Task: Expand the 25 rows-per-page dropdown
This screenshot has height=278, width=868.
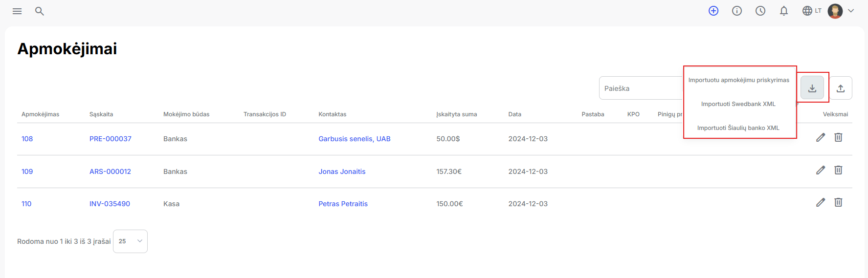Action: click(x=130, y=241)
